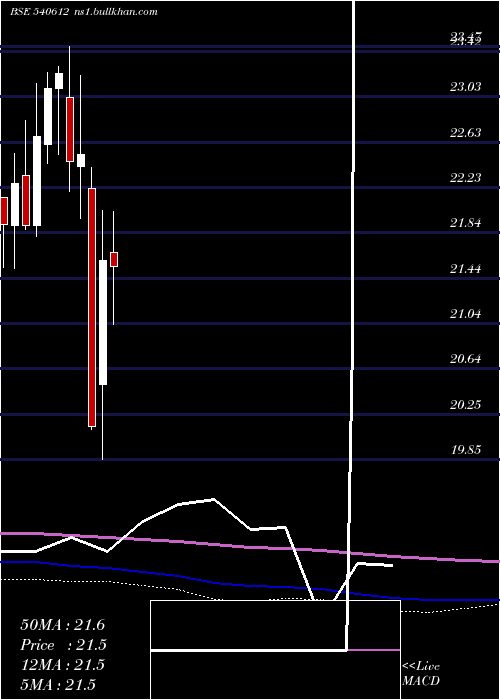Click the 5MA : 21.5 label
500x700 pixels.
pyautogui.click(x=58, y=685)
